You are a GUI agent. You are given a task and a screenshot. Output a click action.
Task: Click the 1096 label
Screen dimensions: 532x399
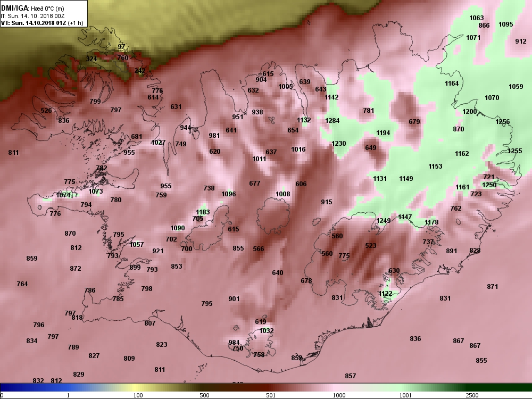click(x=228, y=194)
